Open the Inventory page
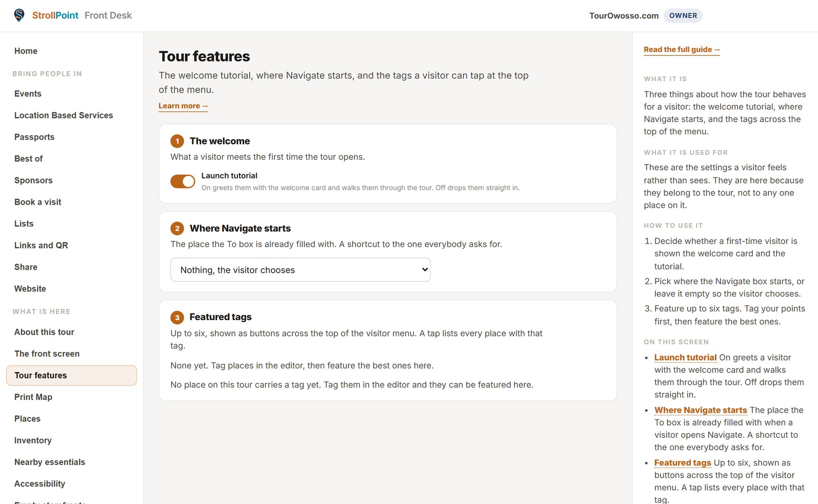818x504 pixels. click(x=33, y=440)
